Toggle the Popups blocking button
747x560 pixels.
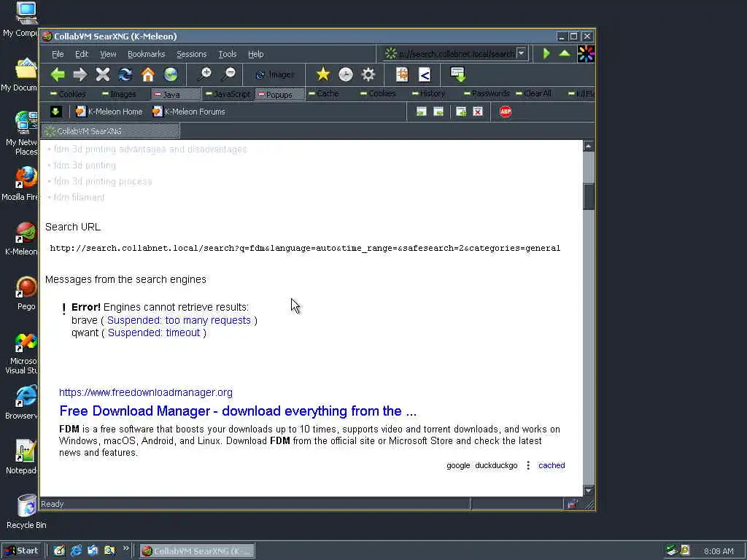coord(279,94)
